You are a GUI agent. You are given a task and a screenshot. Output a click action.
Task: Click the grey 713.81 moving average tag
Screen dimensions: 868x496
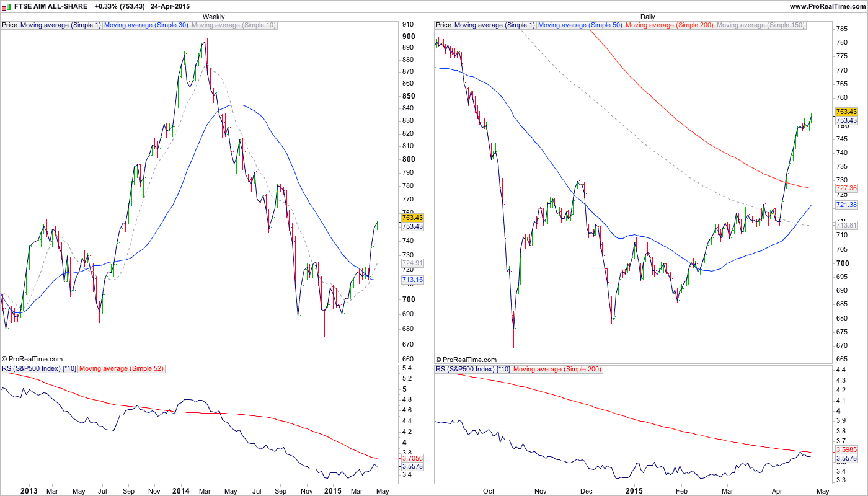(x=846, y=225)
